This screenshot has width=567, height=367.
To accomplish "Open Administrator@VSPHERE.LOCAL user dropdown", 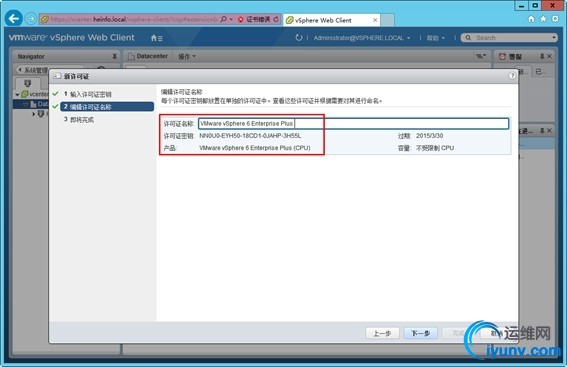I will (362, 38).
